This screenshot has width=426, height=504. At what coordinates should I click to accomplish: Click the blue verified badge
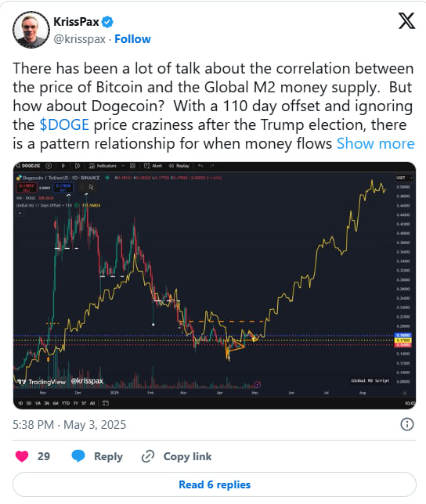pyautogui.click(x=107, y=22)
